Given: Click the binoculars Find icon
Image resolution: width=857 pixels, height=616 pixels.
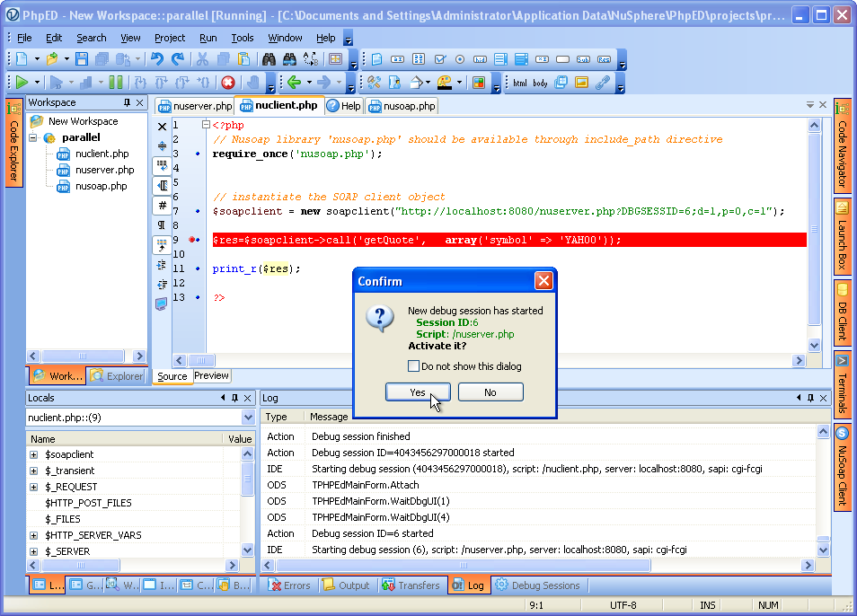Looking at the screenshot, I should click(269, 59).
